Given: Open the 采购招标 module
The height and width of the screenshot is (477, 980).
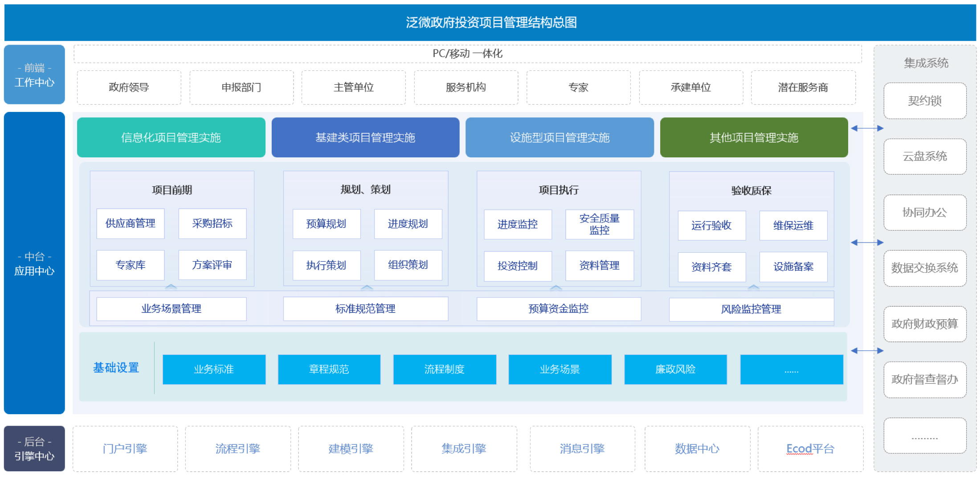Looking at the screenshot, I should pyautogui.click(x=212, y=223).
